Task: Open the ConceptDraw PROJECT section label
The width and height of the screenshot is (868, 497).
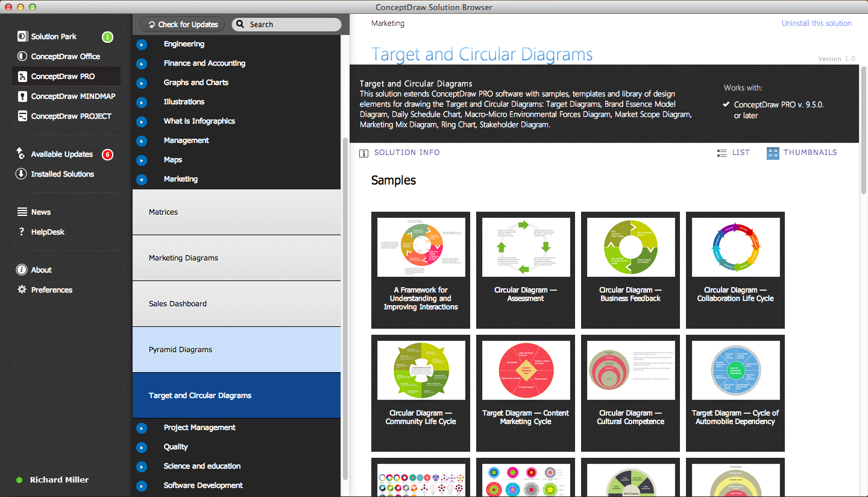Action: tap(71, 116)
